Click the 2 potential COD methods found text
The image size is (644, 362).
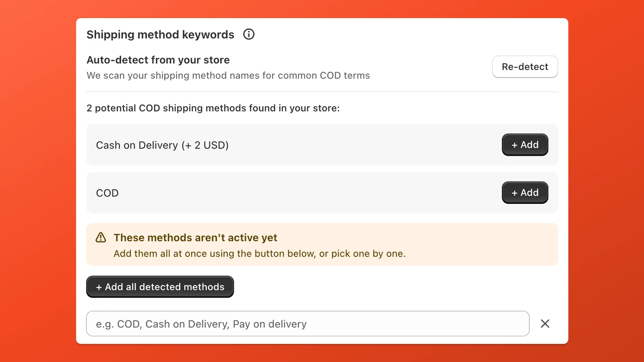(x=213, y=108)
